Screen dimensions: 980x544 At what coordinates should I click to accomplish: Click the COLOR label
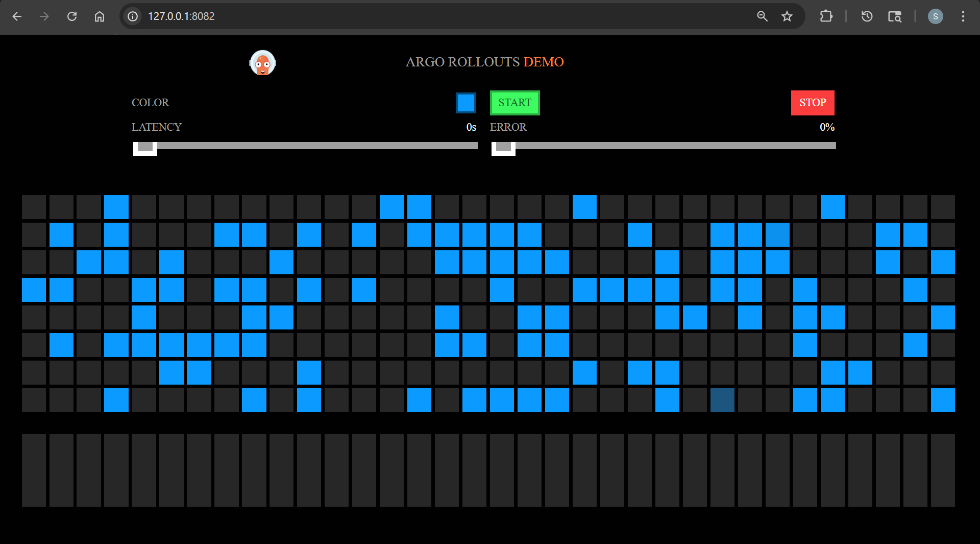150,103
